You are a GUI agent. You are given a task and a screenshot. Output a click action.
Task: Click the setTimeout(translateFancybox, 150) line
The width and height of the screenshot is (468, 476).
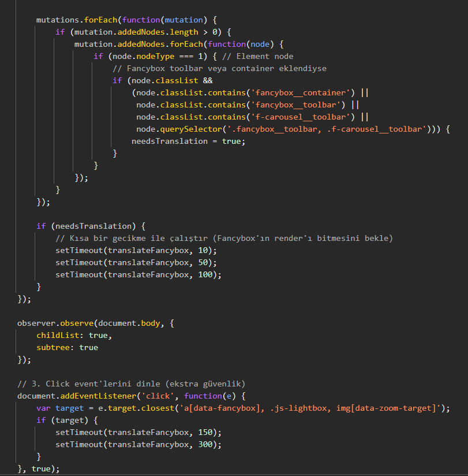pyautogui.click(x=138, y=433)
